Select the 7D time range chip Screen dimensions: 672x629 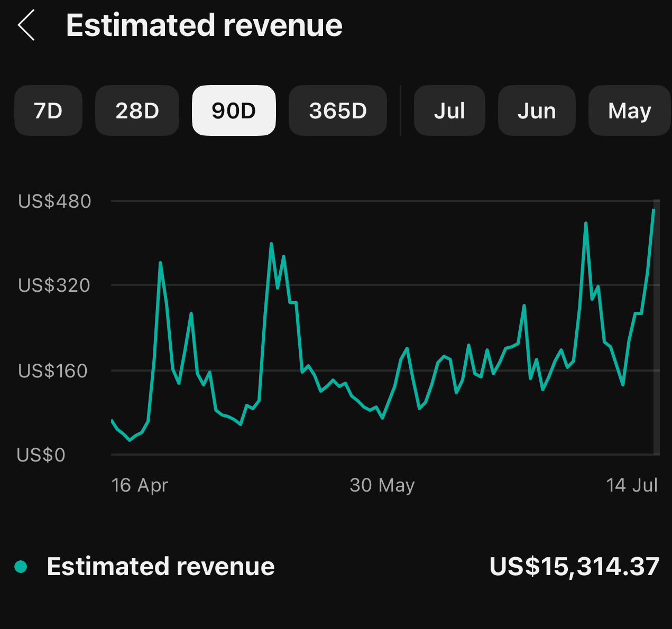pos(48,110)
